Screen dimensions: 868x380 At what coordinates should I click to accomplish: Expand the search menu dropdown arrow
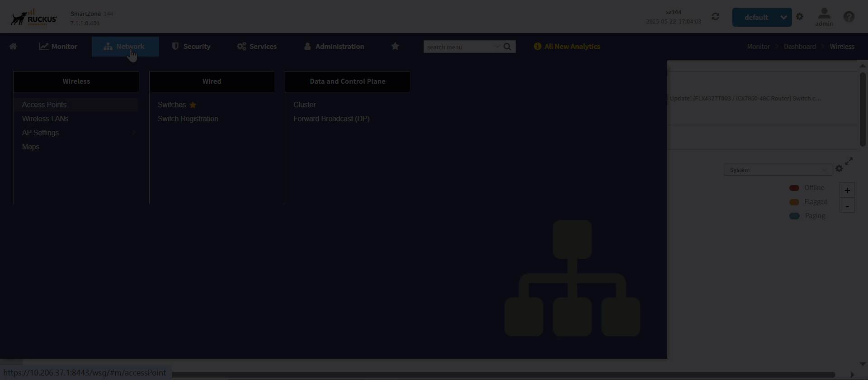[x=498, y=47]
